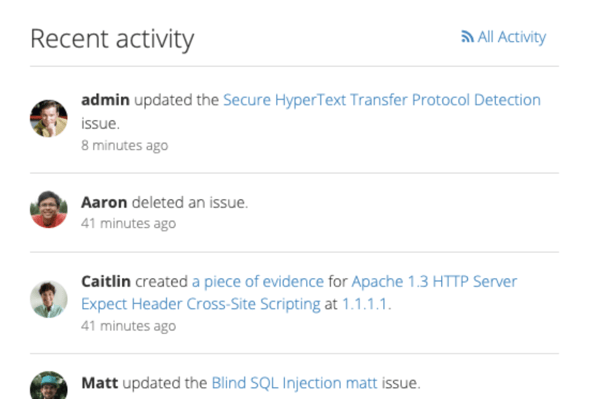589x399 pixels.
Task: Click the bold Matt username
Action: pyautogui.click(x=100, y=383)
